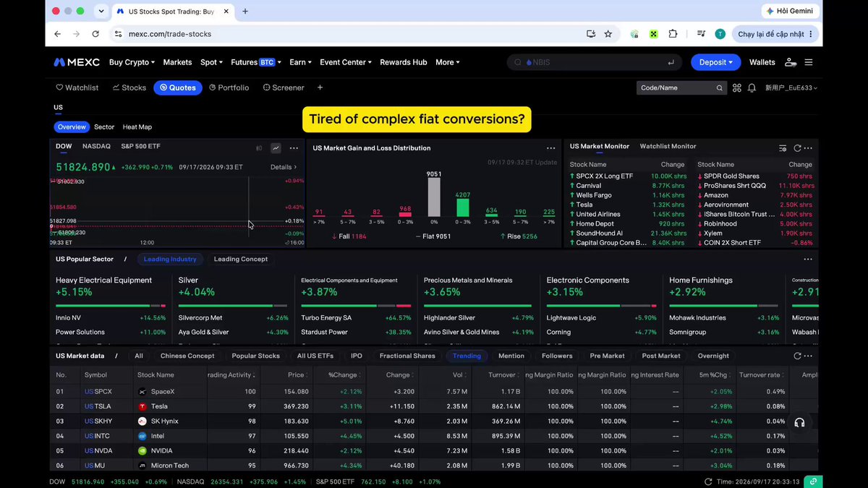868x488 pixels.
Task: Open US Market data more options dots
Action: (x=808, y=356)
